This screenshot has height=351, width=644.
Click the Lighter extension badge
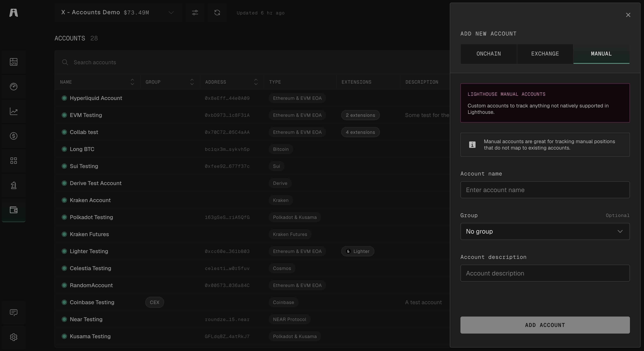358,251
